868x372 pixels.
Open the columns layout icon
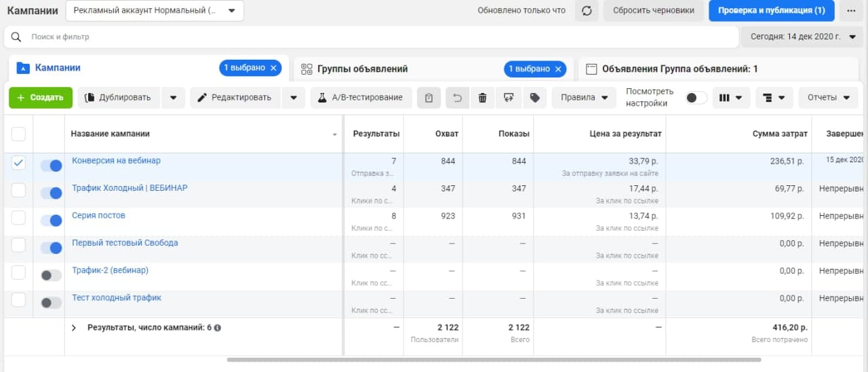point(730,98)
